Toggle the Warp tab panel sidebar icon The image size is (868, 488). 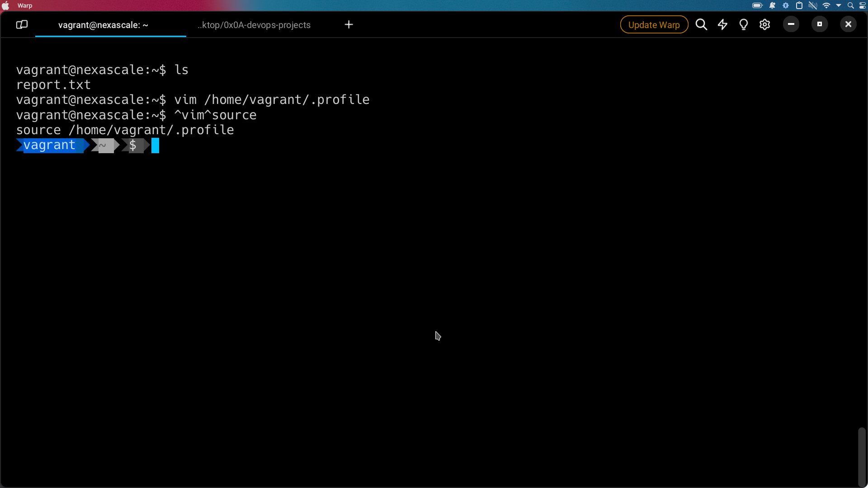pyautogui.click(x=22, y=25)
